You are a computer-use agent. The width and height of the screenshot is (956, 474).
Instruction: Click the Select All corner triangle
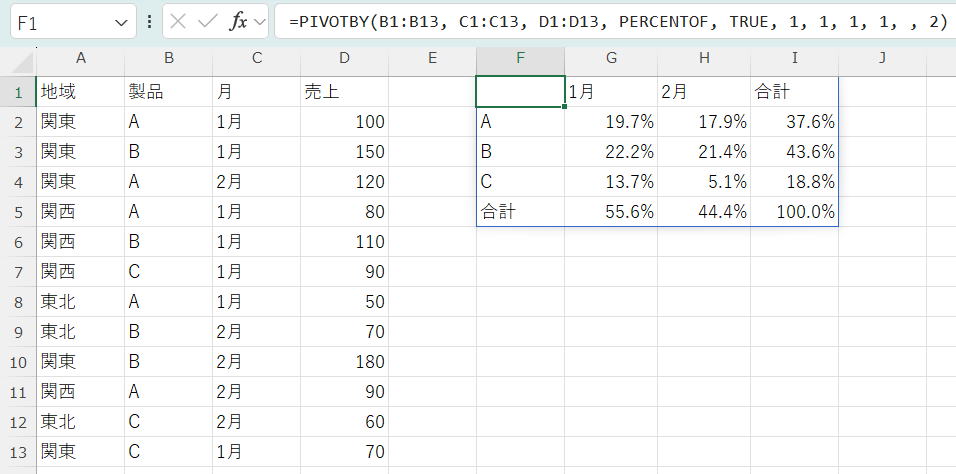pyautogui.click(x=24, y=62)
